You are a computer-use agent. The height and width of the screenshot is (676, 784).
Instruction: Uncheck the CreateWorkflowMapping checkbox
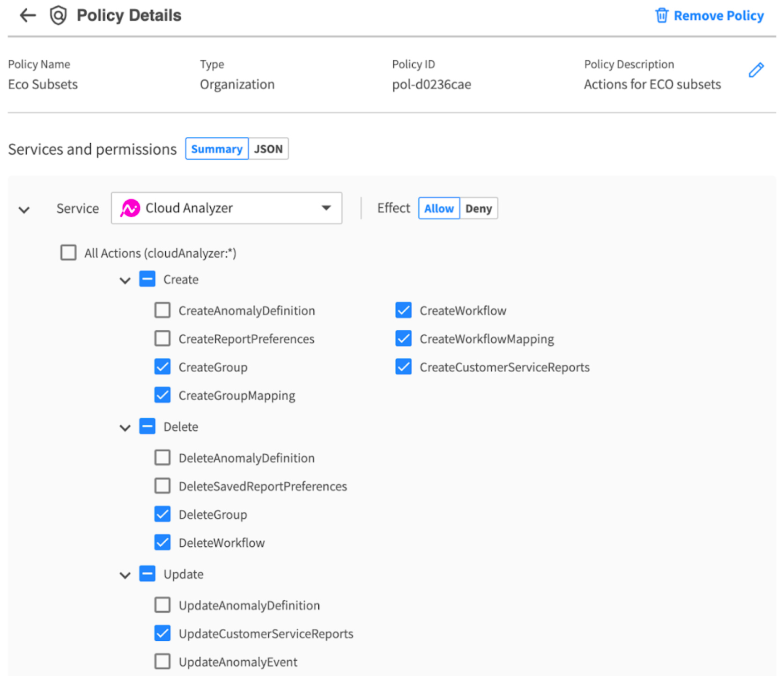click(x=403, y=338)
